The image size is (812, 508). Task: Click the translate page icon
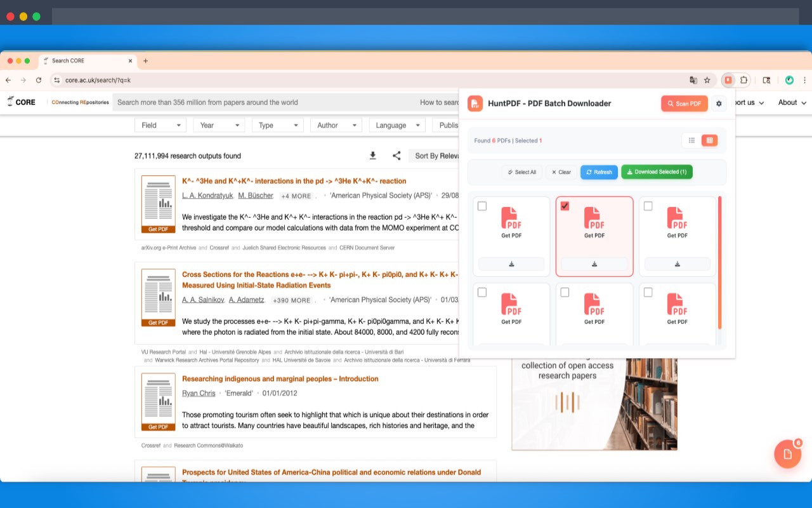click(x=693, y=80)
